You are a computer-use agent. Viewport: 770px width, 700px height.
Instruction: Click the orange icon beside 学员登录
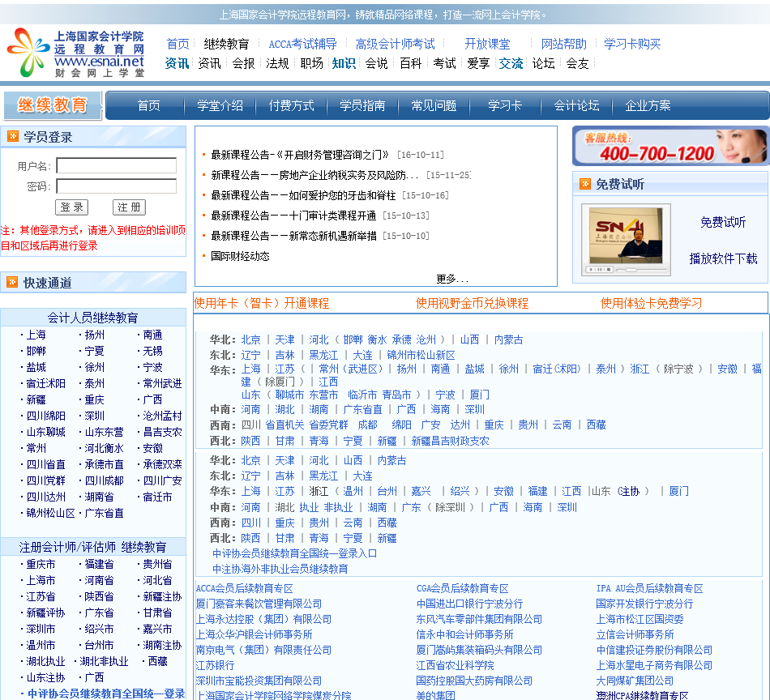tap(13, 136)
